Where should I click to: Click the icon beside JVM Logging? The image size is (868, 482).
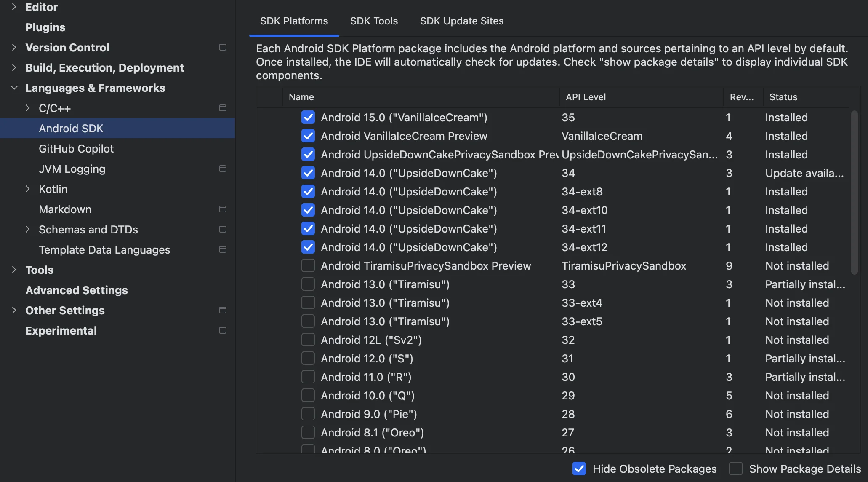223,169
